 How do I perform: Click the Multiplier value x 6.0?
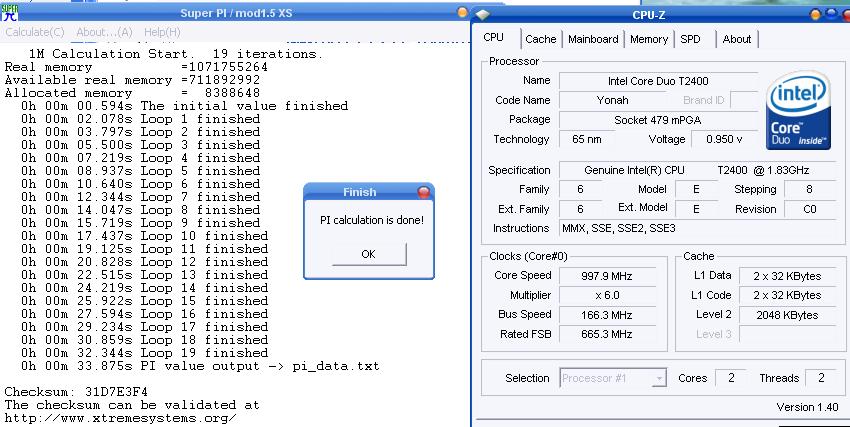click(607, 295)
